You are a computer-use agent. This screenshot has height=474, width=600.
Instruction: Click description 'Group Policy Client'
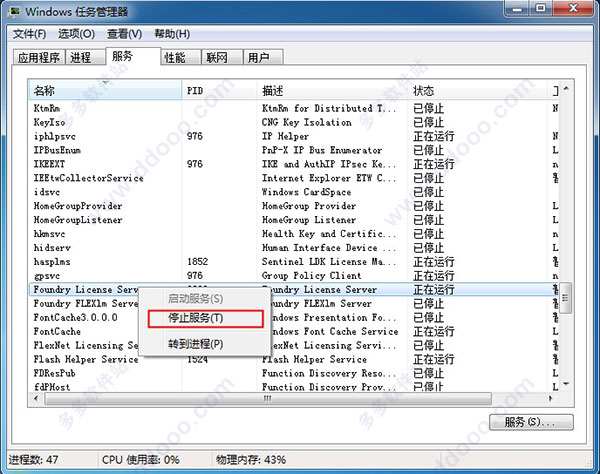click(311, 275)
